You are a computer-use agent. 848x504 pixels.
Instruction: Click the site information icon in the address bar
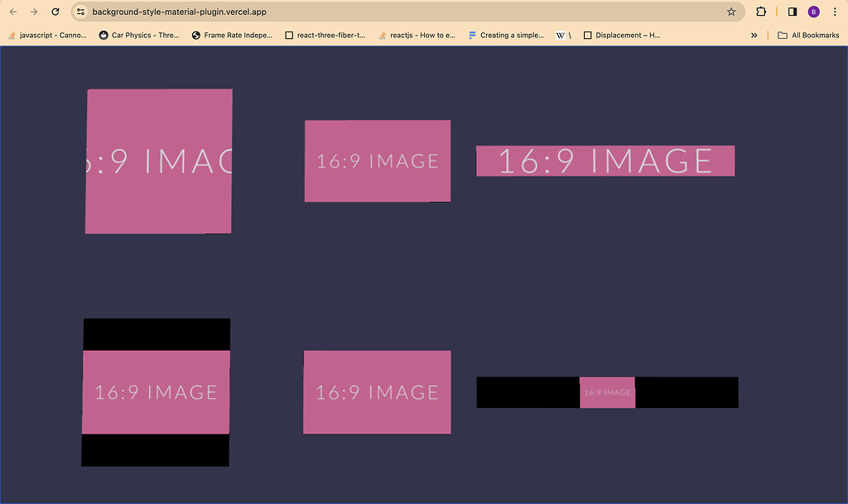80,12
